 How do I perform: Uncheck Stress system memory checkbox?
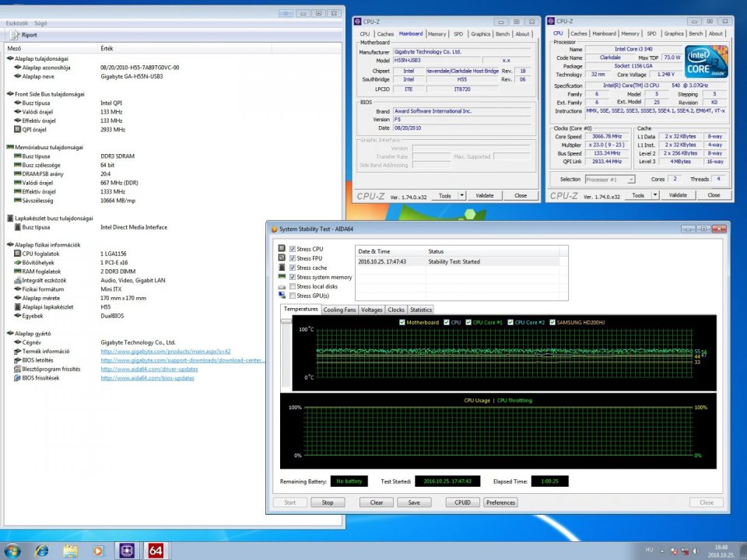[x=293, y=277]
